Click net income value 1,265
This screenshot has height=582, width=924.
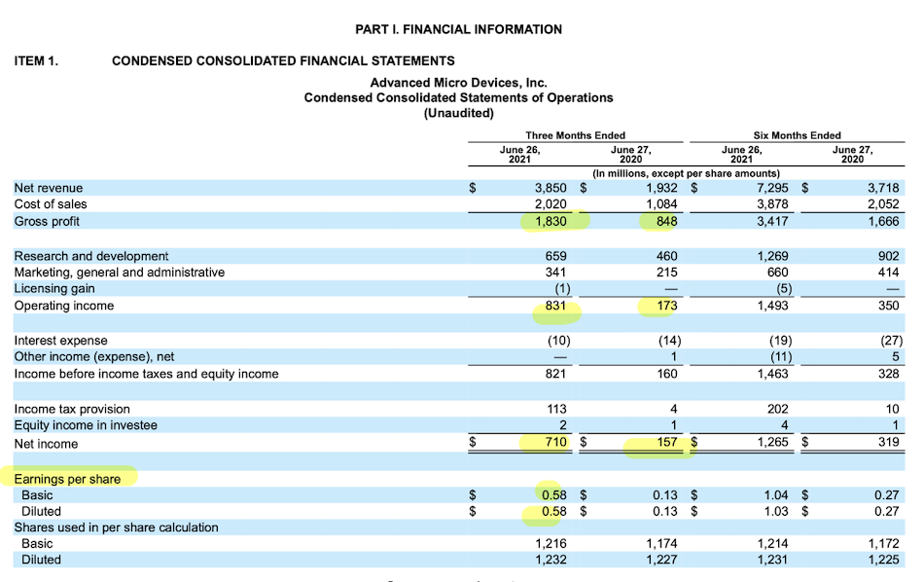tap(772, 442)
